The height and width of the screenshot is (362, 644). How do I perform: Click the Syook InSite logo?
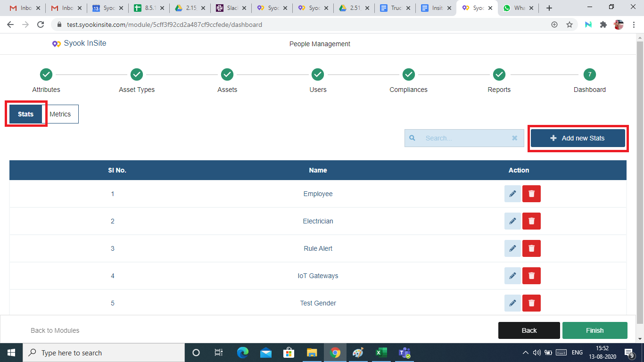[79, 43]
